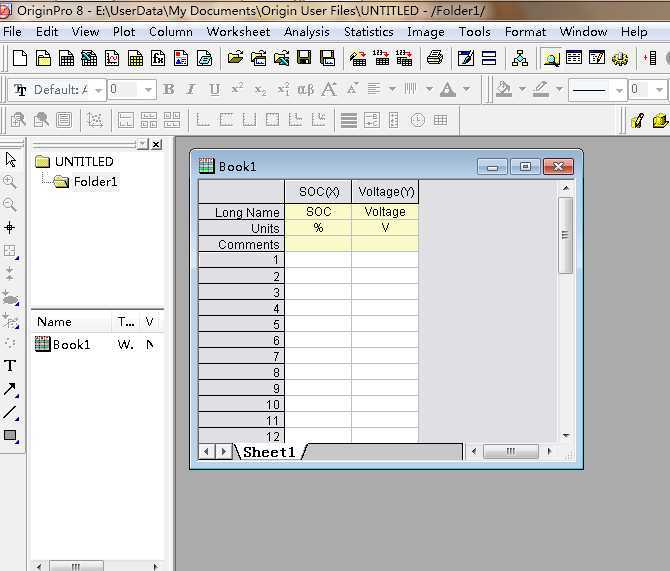The width and height of the screenshot is (670, 571).
Task: Click the SOC column cell in row 1
Action: [318, 260]
